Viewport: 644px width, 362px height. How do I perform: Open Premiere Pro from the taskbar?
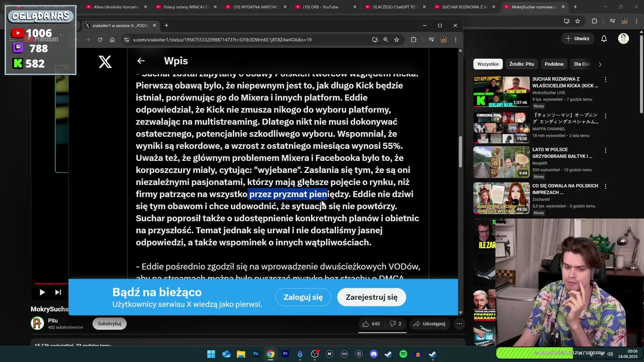[285, 354]
